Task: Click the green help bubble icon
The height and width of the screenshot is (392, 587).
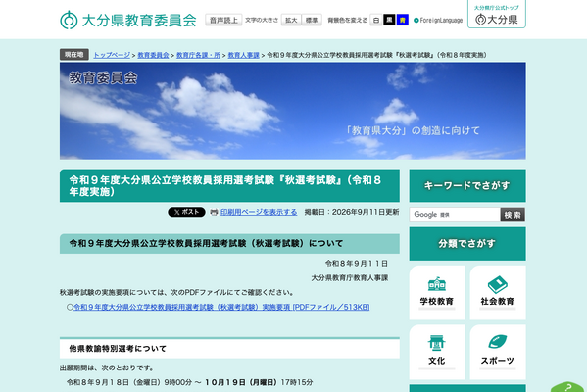Action: [568, 387]
